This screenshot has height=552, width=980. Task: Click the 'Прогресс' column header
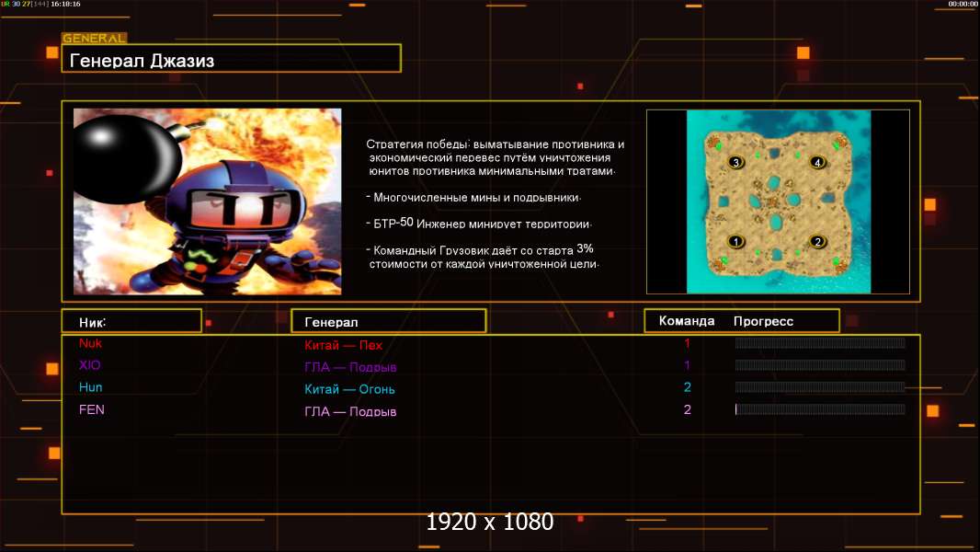click(x=763, y=321)
